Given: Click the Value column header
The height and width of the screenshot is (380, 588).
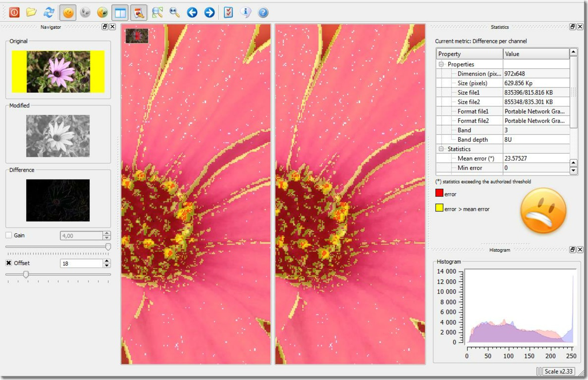Looking at the screenshot, I should (x=536, y=54).
